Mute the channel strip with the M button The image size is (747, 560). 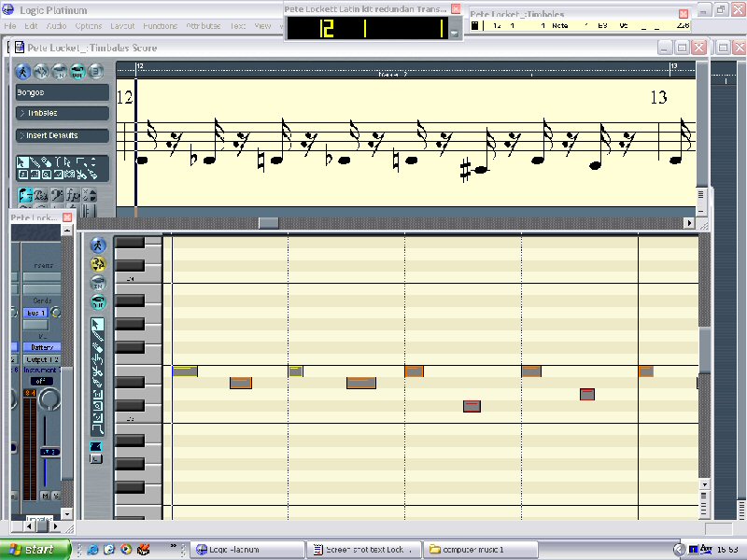click(44, 496)
